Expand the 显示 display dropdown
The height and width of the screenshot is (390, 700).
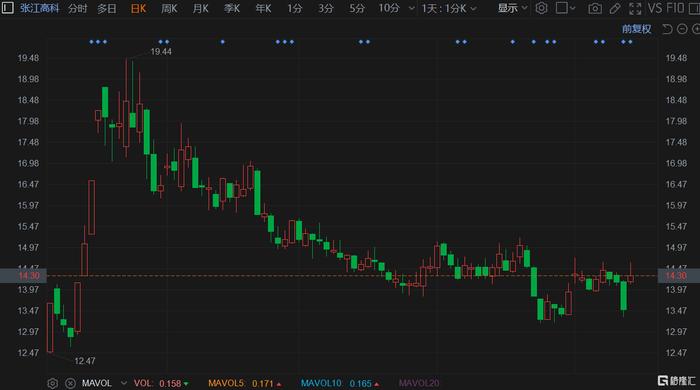[512, 8]
